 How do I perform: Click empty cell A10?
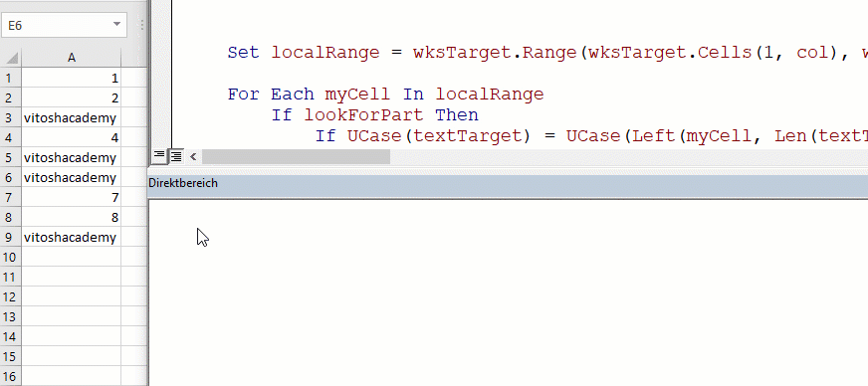click(72, 257)
